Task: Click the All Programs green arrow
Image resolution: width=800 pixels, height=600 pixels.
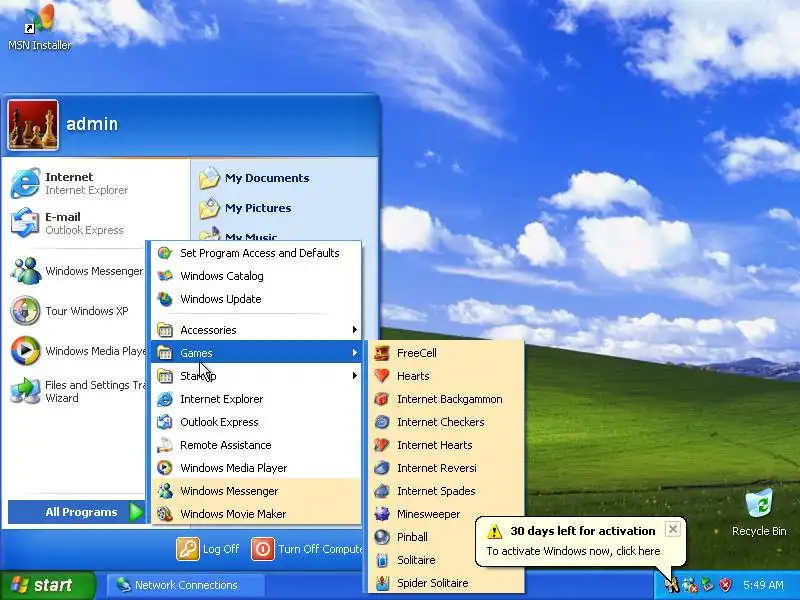Action: (x=136, y=512)
